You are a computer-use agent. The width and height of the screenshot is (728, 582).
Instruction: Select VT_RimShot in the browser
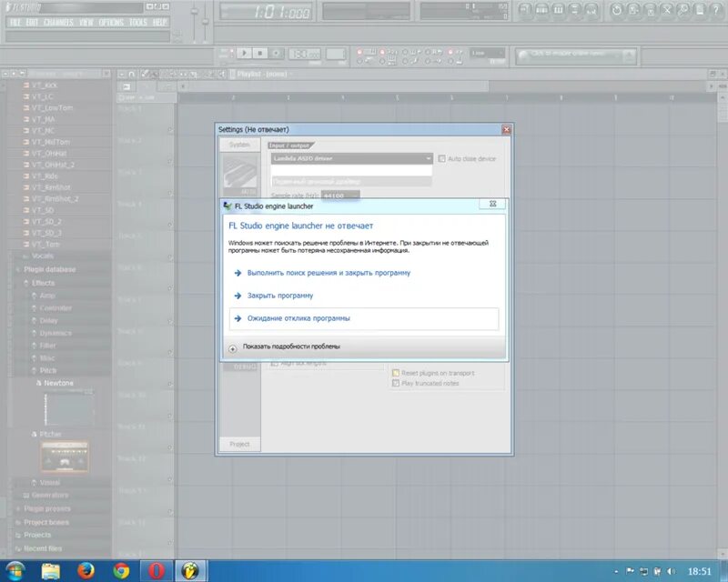tap(51, 187)
